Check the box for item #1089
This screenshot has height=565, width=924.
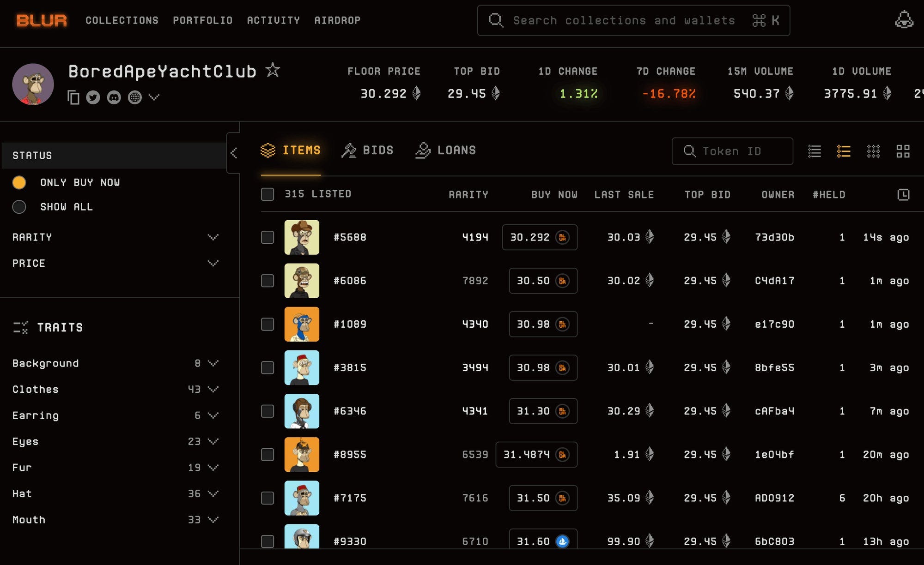pos(267,324)
